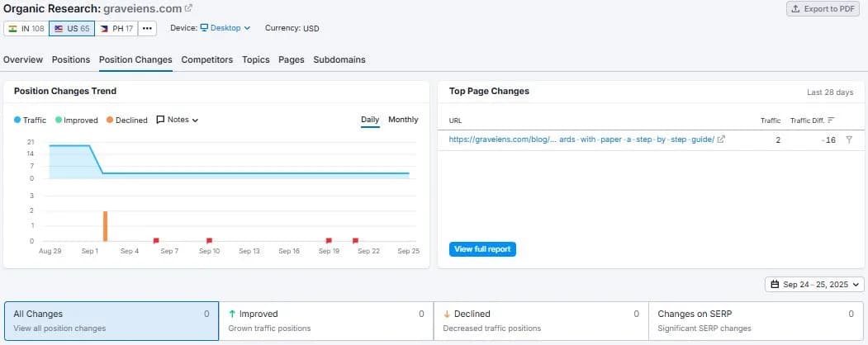Click red note flag near Sep 21

tap(355, 240)
